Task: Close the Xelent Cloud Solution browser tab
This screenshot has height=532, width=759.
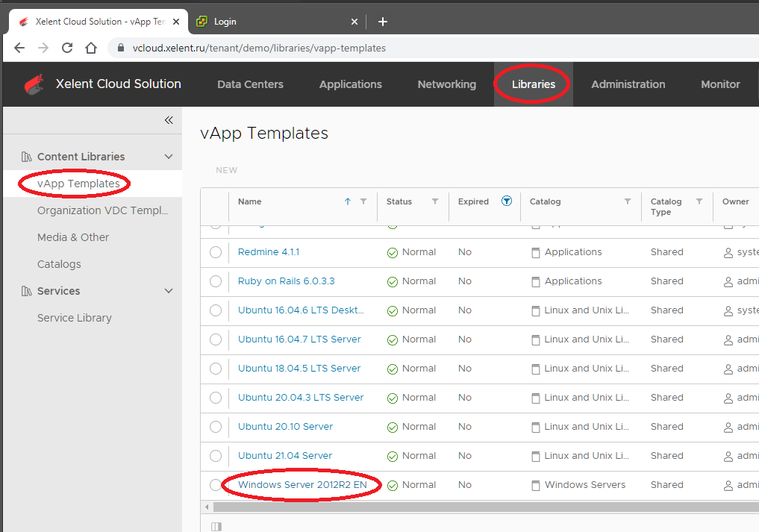Action: point(176,22)
